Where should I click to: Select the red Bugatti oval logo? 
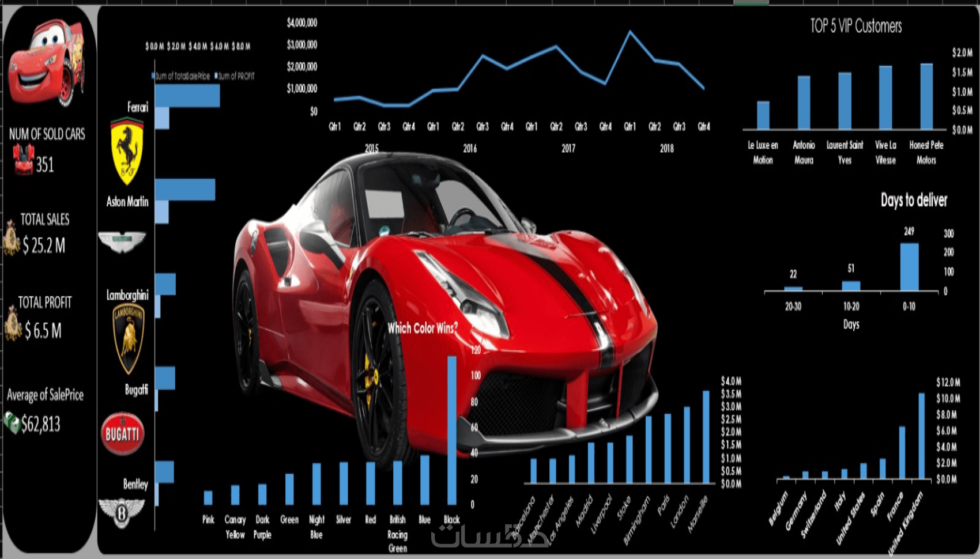(x=122, y=433)
